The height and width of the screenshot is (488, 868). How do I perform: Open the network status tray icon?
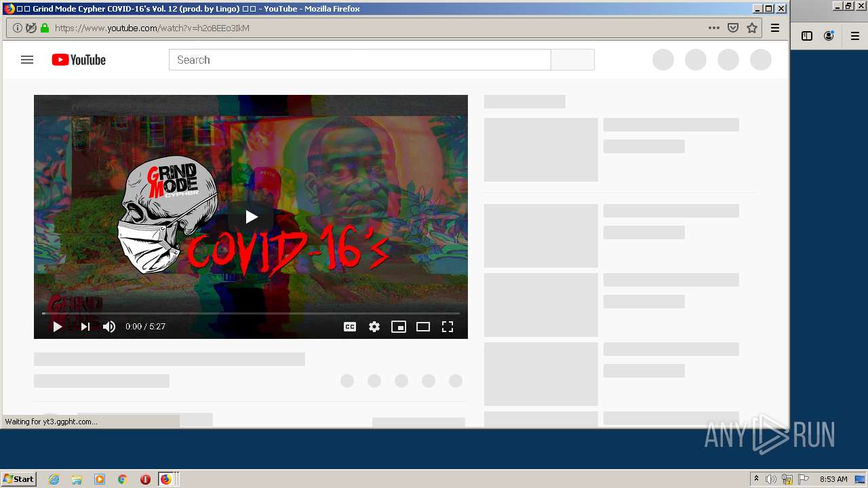pos(787,479)
